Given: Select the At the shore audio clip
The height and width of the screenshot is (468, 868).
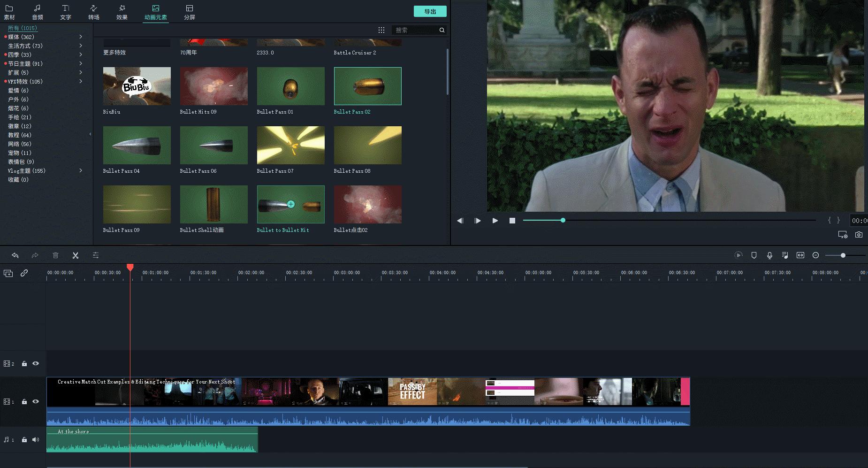Looking at the screenshot, I should 152,440.
